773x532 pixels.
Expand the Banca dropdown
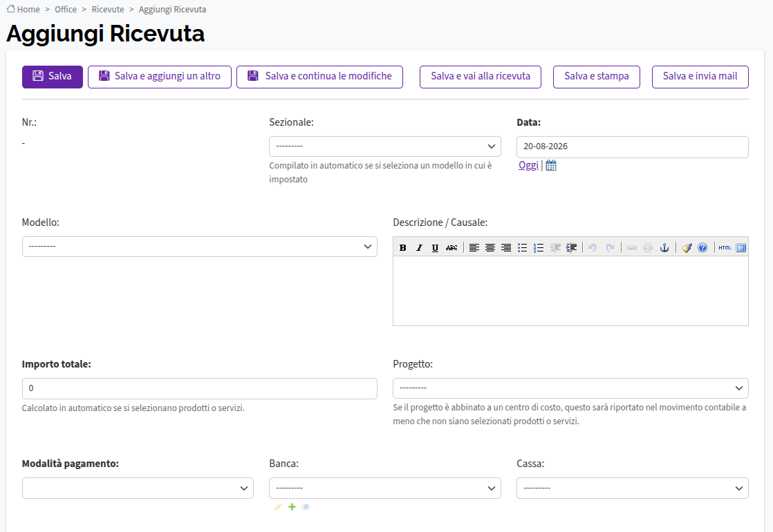point(385,488)
